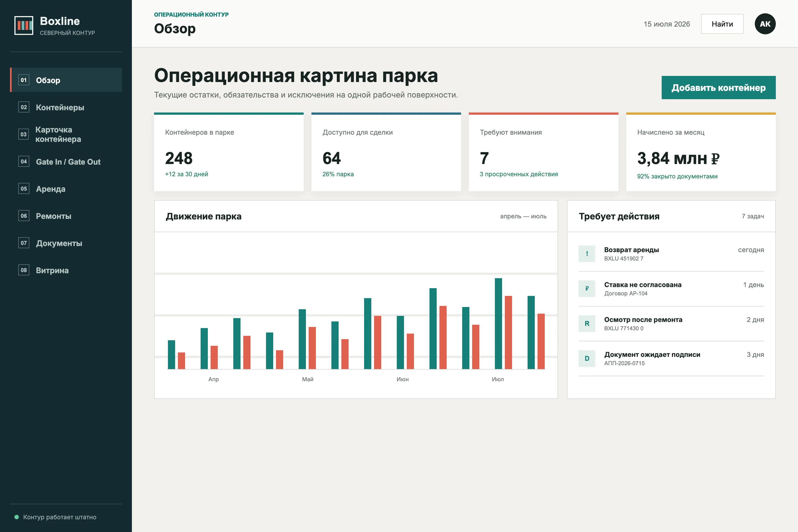Open the Начислено за месяц card
The height and width of the screenshot is (532, 798).
tap(701, 152)
